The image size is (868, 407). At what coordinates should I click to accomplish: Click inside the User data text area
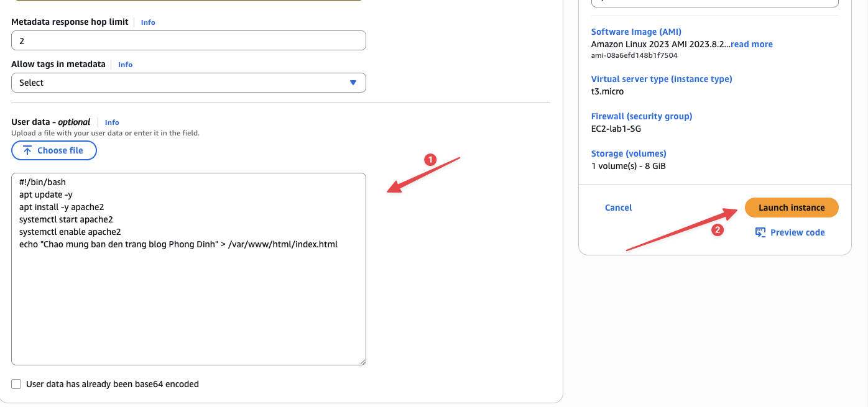click(188, 269)
